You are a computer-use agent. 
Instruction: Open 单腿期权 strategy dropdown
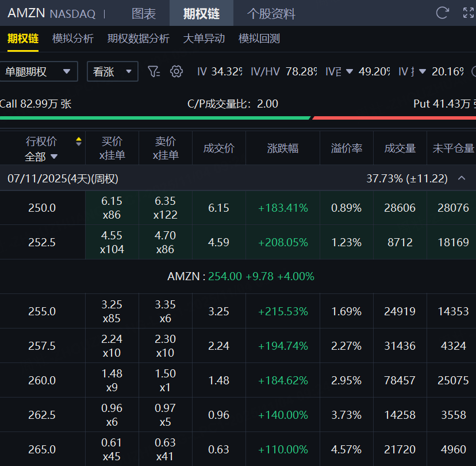tap(39, 71)
